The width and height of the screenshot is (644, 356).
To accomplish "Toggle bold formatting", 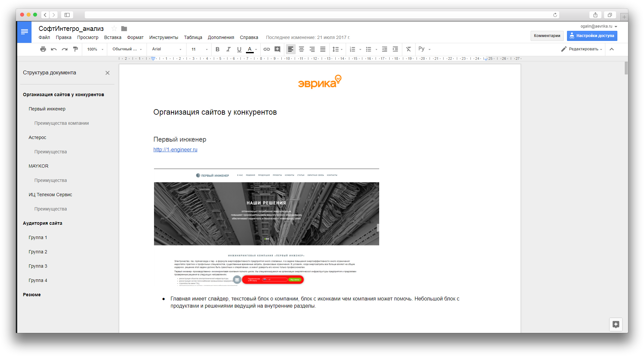I will pos(217,49).
